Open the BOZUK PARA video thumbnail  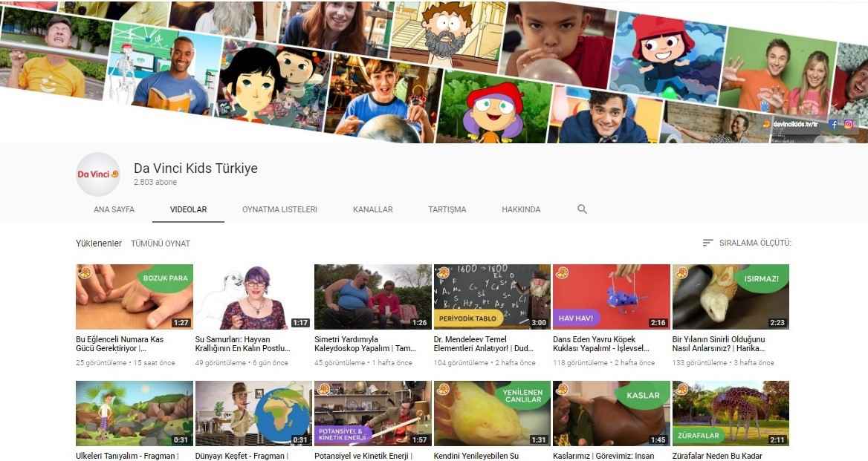click(135, 297)
